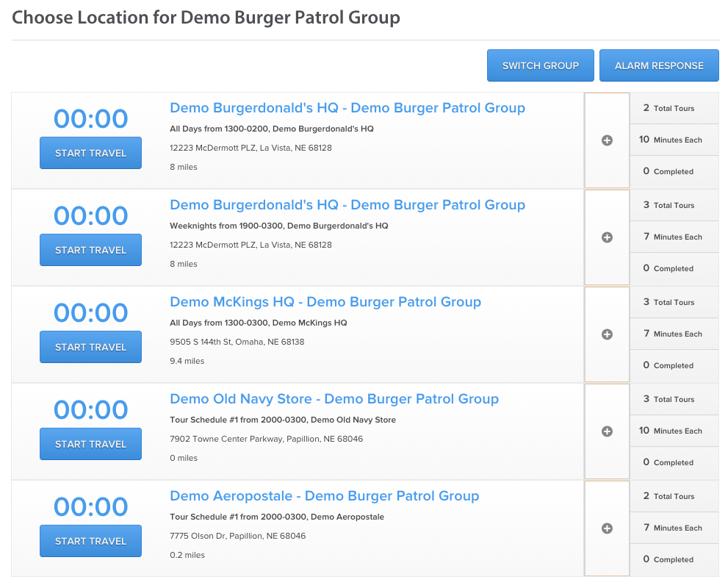Start travel for Demo Aeropostale
Viewport: 728px width, 585px height.
point(90,541)
